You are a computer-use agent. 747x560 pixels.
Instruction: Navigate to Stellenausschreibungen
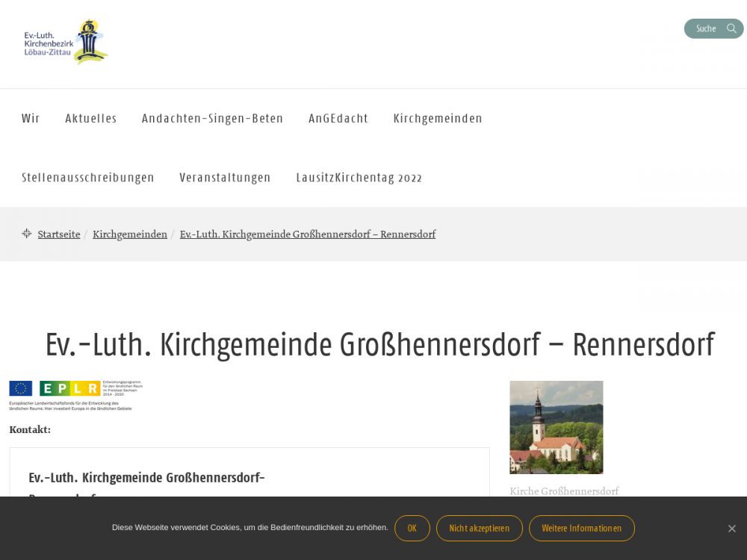click(88, 178)
